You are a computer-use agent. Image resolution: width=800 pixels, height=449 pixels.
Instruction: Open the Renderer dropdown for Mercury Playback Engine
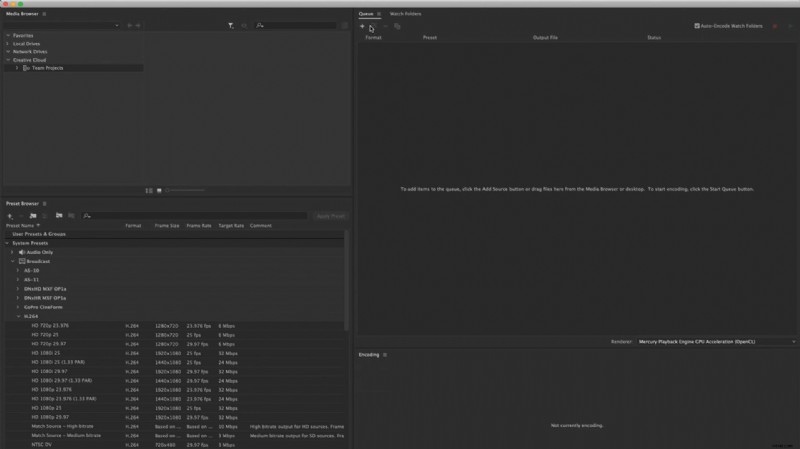tap(715, 341)
